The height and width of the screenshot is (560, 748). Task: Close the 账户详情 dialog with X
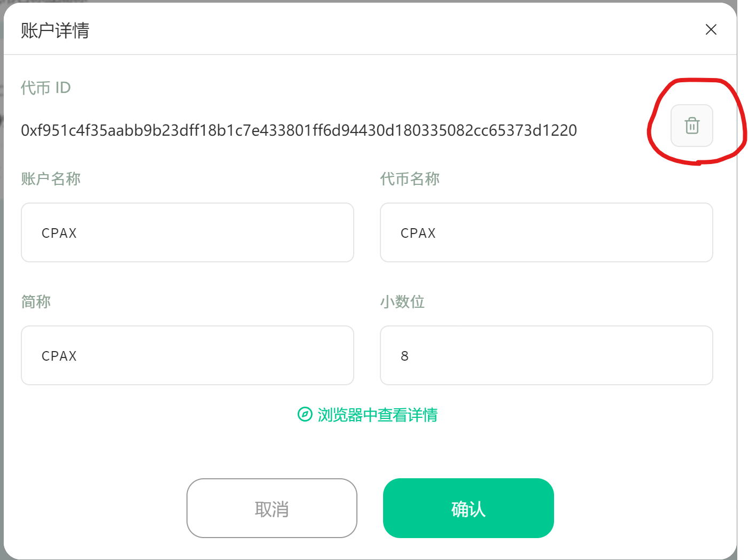pyautogui.click(x=711, y=29)
